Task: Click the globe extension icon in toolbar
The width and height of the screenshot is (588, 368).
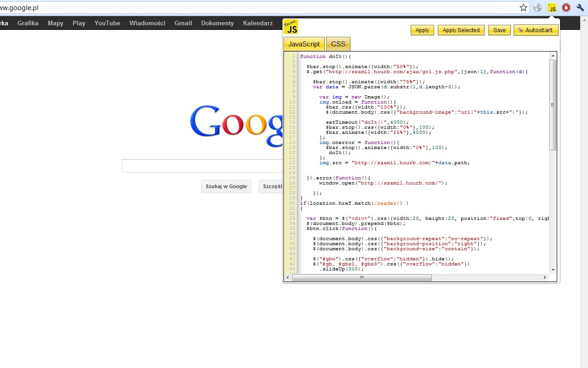Action: [x=537, y=8]
